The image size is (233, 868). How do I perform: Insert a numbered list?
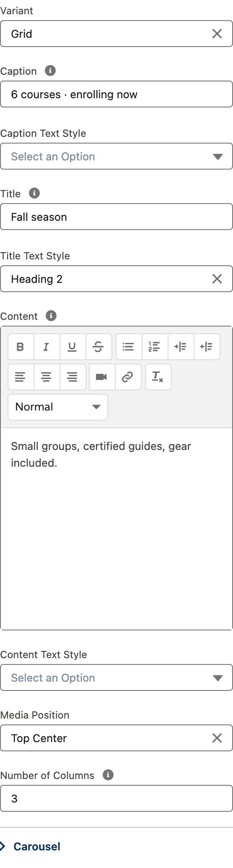tap(155, 347)
